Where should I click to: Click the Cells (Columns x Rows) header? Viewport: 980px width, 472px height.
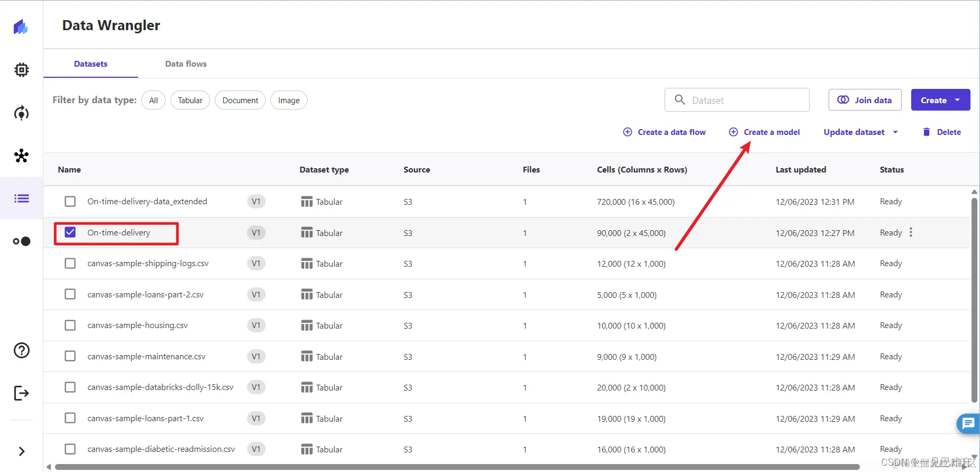[642, 170]
